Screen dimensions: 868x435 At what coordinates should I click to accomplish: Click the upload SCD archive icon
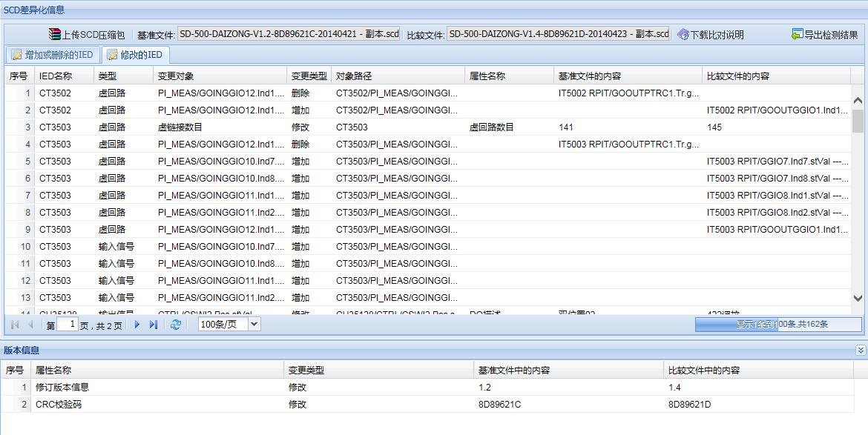click(x=54, y=35)
